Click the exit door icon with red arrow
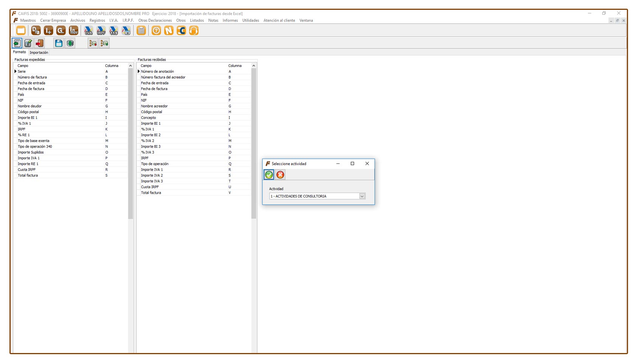 coord(39,43)
